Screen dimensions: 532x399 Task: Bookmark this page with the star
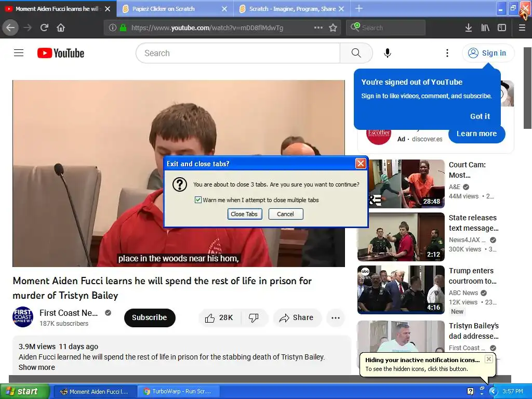[x=333, y=28]
